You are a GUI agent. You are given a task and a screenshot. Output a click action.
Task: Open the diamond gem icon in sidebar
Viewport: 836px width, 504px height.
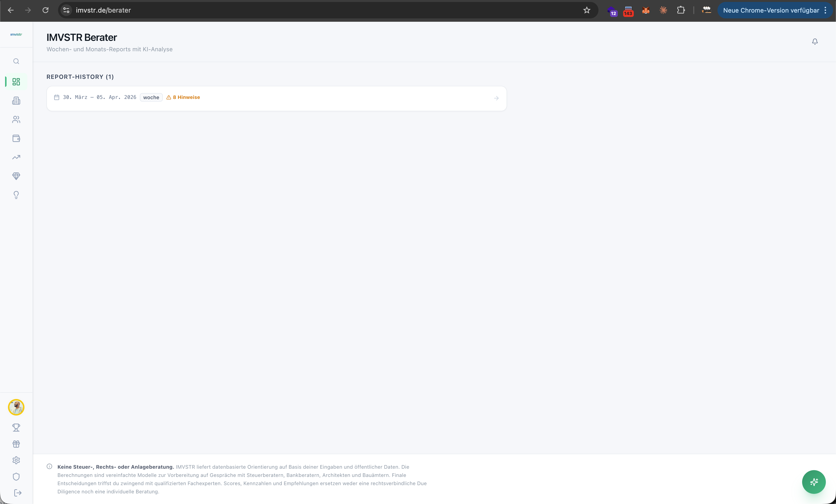coord(16,176)
